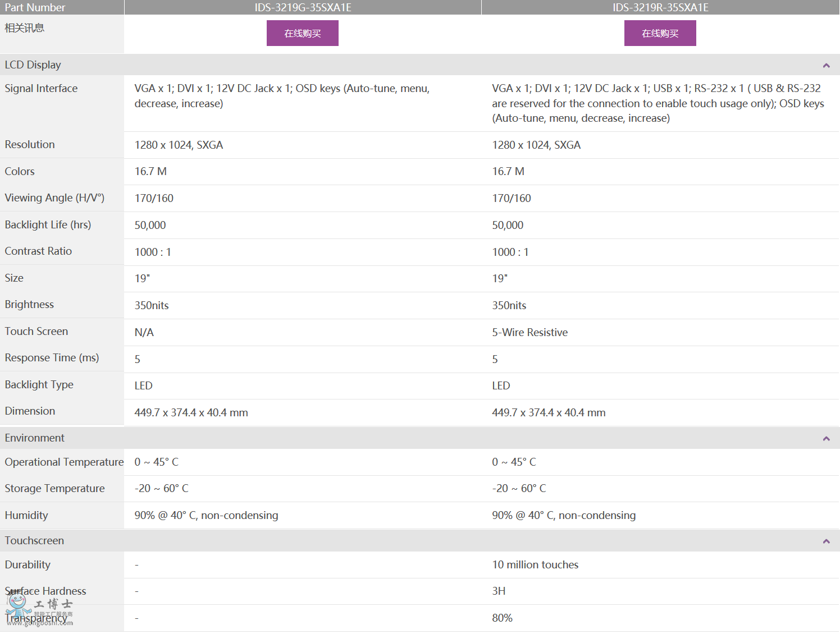
Task: Select the Signal Interface row label
Action: point(41,89)
